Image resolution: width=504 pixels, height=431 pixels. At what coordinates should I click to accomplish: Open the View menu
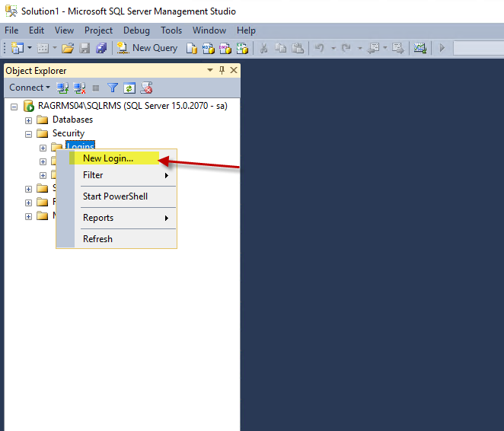pos(64,30)
